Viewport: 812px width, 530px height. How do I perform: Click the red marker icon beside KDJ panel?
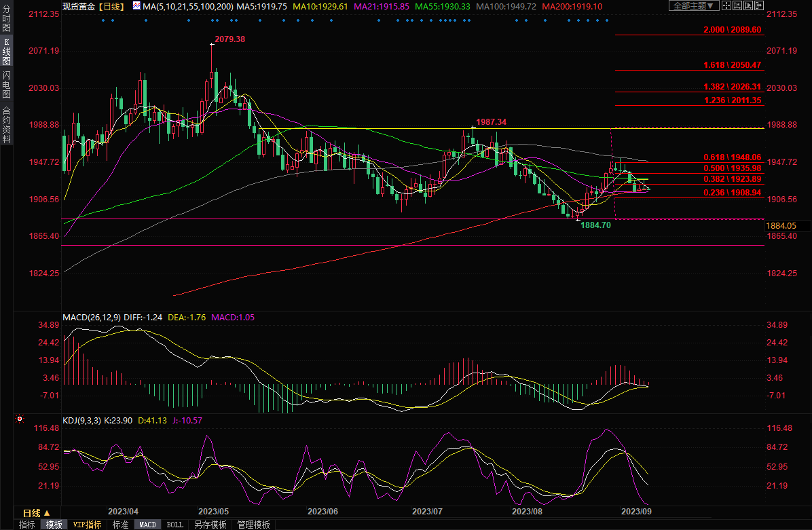coord(19,419)
